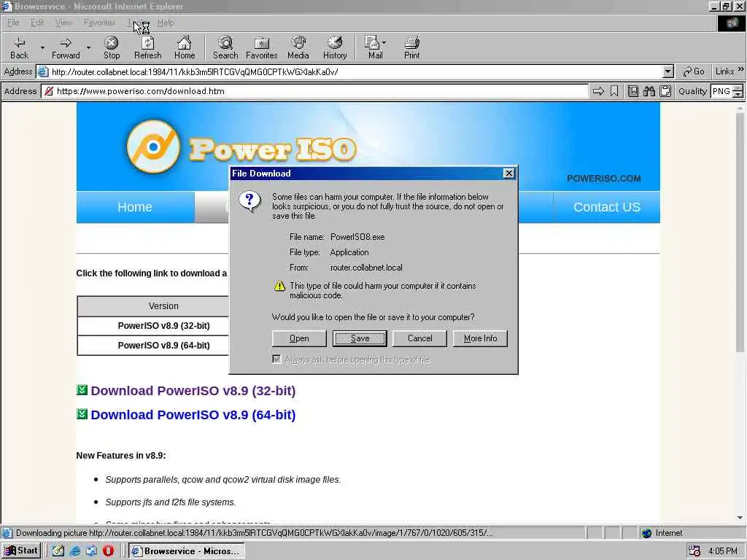747x560 pixels.
Task: Toggle 'Always ask before opening' checkbox
Action: point(276,359)
